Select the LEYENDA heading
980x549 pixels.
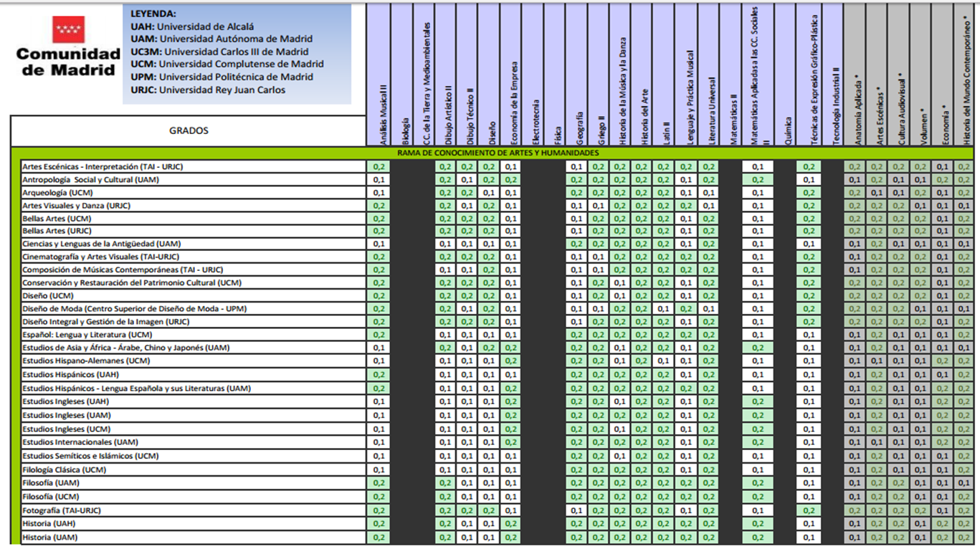(x=153, y=14)
